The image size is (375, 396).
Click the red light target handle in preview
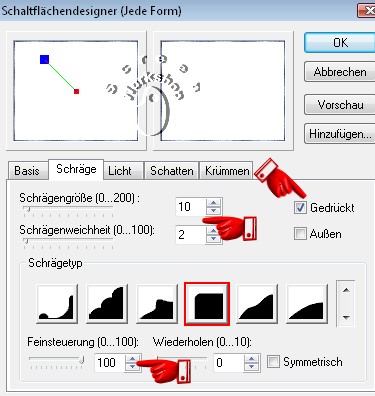tap(76, 91)
